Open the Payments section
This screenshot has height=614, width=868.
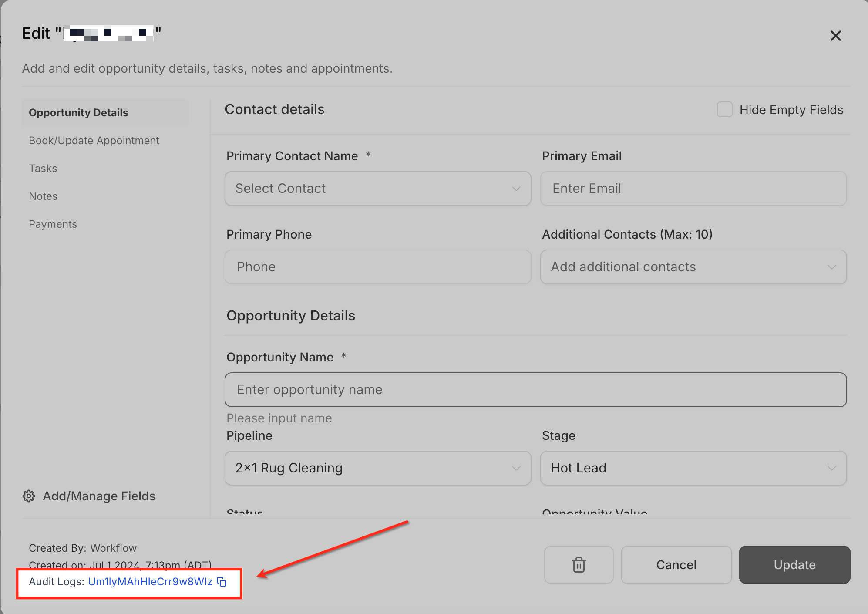[53, 224]
